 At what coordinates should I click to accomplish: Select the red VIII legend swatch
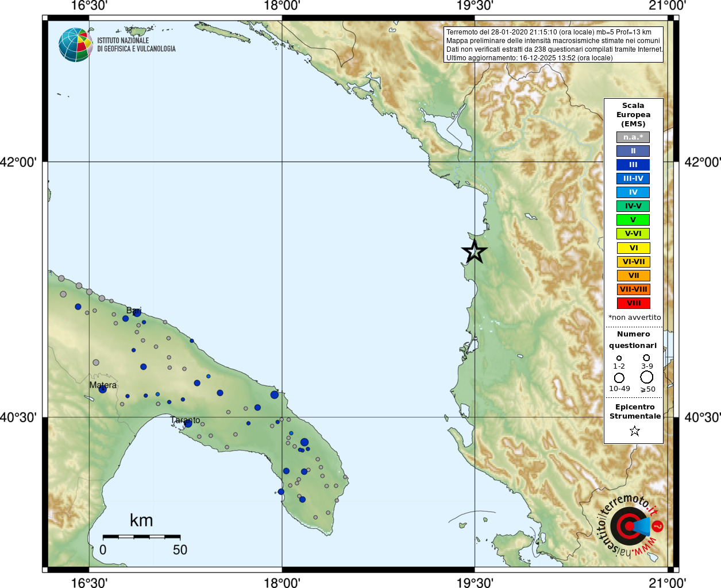point(633,303)
